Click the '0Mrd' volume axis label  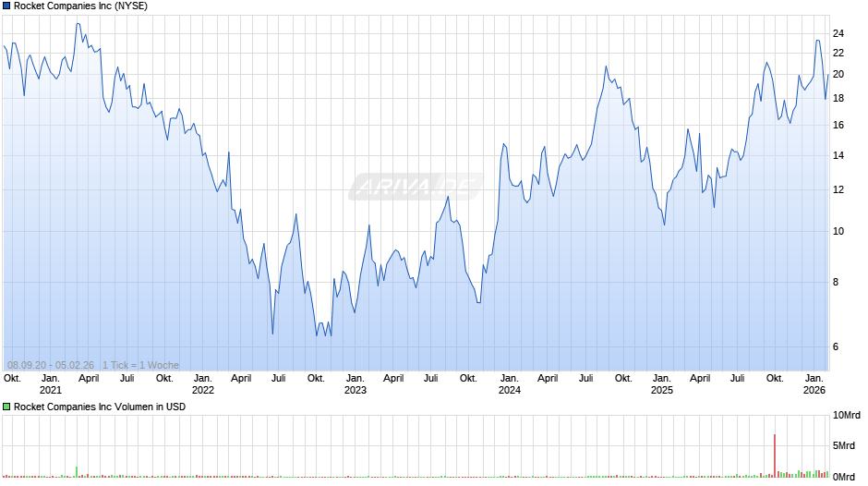click(x=844, y=477)
